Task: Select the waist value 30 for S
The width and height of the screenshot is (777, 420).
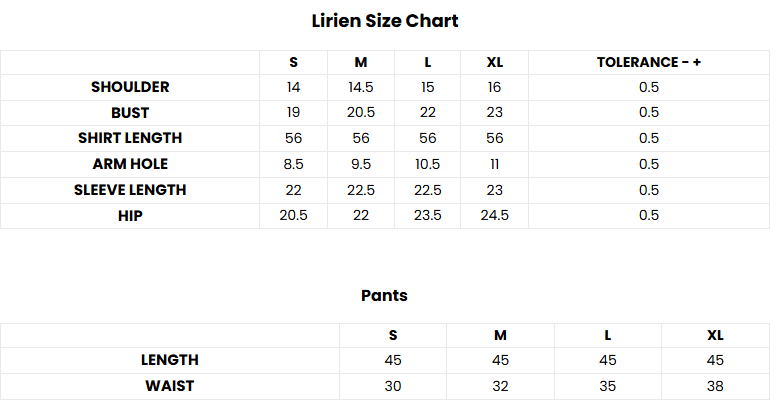Action: pos(393,386)
